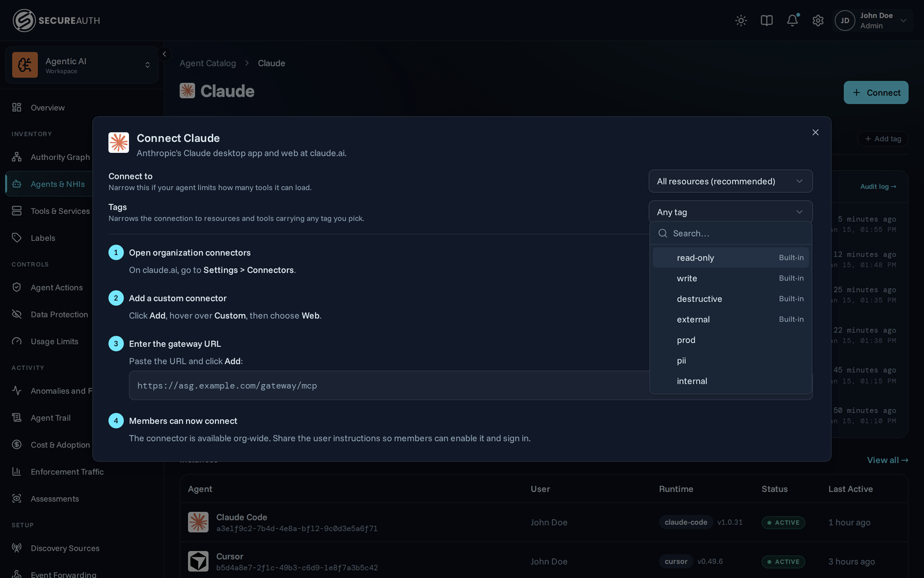Screen dimensions: 924x578
Task: Collapse the Any tag dropdown
Action: 730,212
